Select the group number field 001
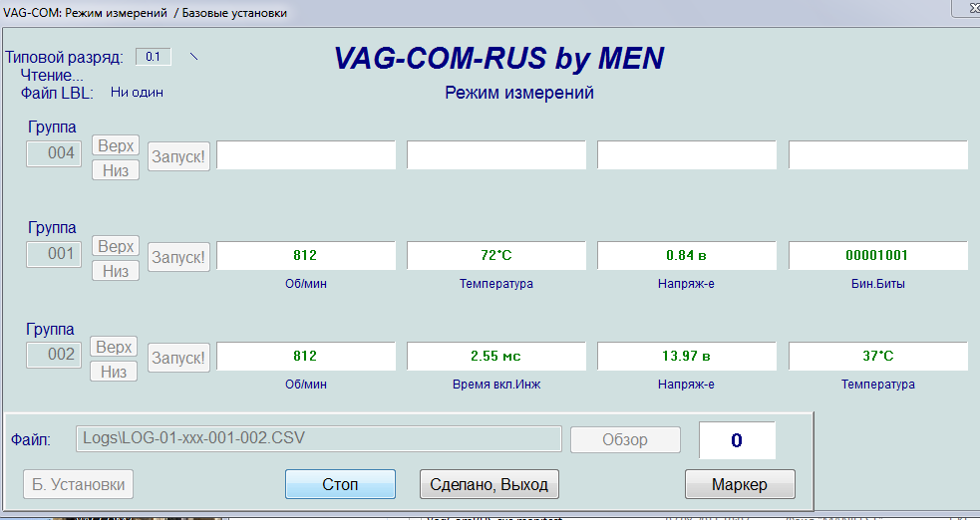The height and width of the screenshot is (520, 980). [x=54, y=254]
